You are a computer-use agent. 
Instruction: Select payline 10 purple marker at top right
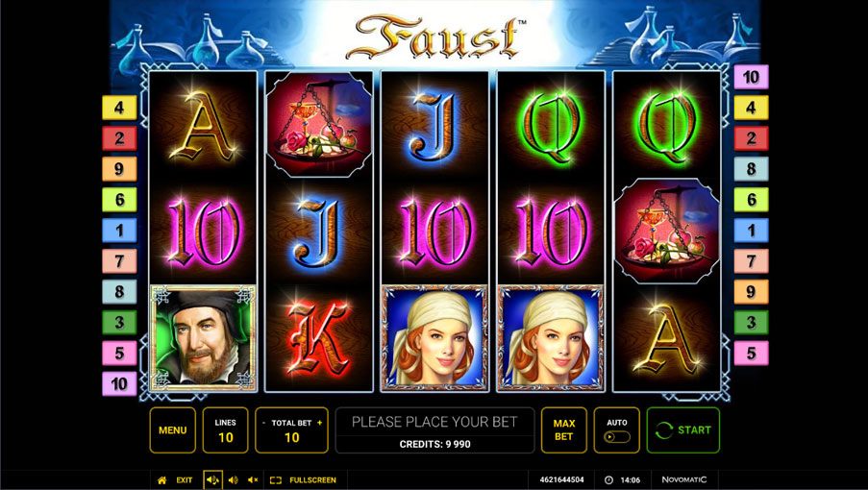[751, 77]
